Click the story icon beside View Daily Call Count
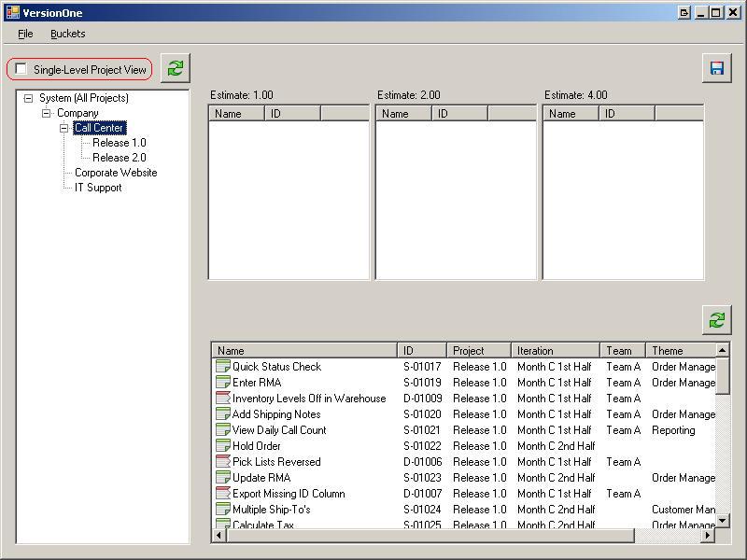Viewport: 747px width, 560px height. [x=223, y=429]
